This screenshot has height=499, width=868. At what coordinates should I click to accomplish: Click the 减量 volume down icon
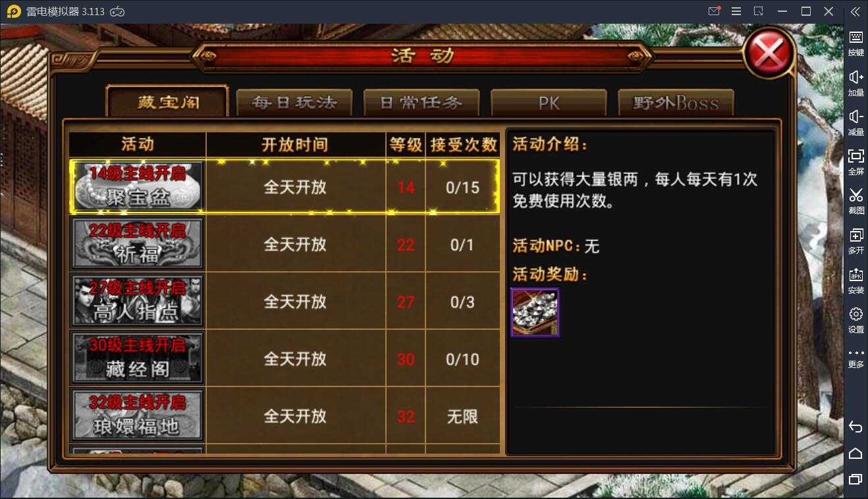(855, 122)
